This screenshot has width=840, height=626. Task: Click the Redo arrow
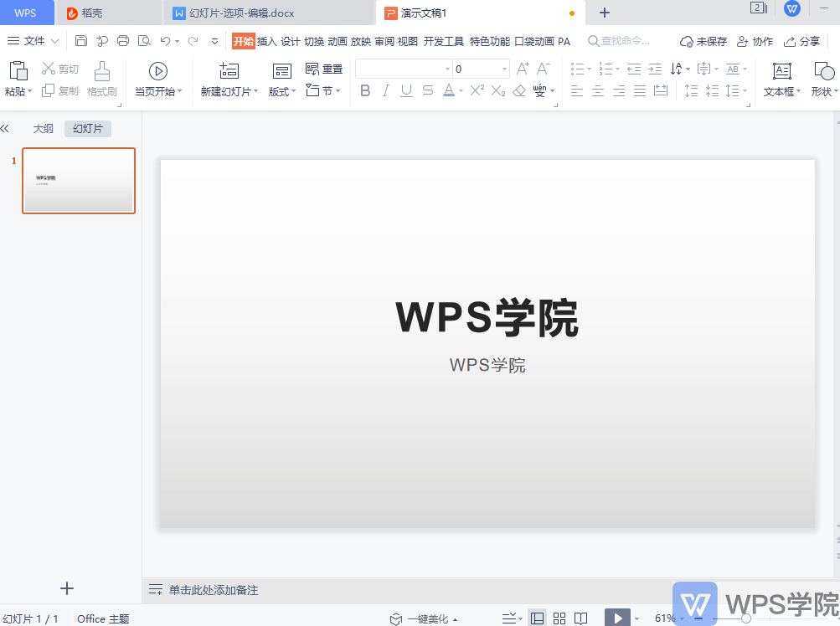pos(193,41)
